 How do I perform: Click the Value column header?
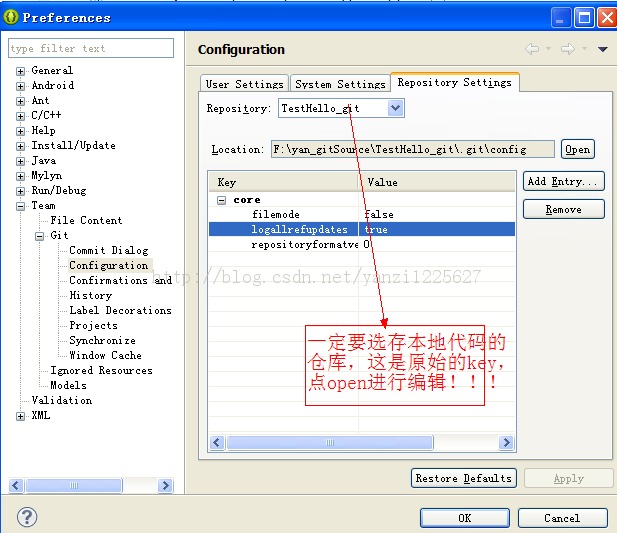[436, 182]
